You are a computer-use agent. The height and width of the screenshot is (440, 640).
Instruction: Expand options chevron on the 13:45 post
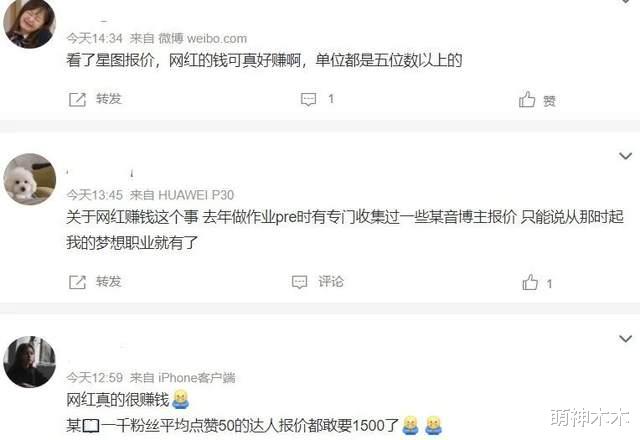click(x=625, y=156)
